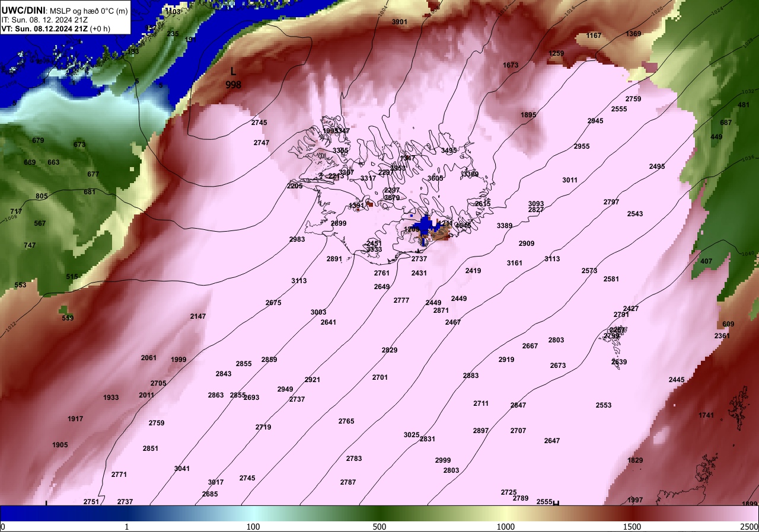Click the '1167' value label
Viewport: 759px width, 532px height.
tap(594, 36)
